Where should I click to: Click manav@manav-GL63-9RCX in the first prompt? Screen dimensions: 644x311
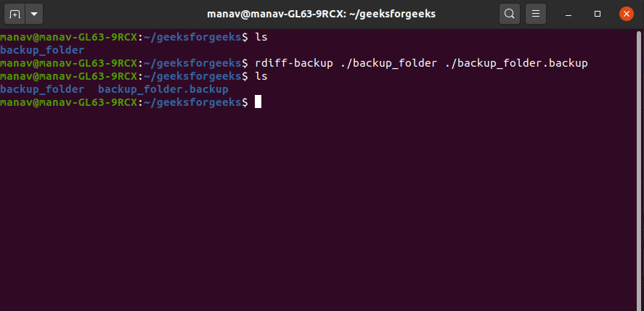click(68, 37)
